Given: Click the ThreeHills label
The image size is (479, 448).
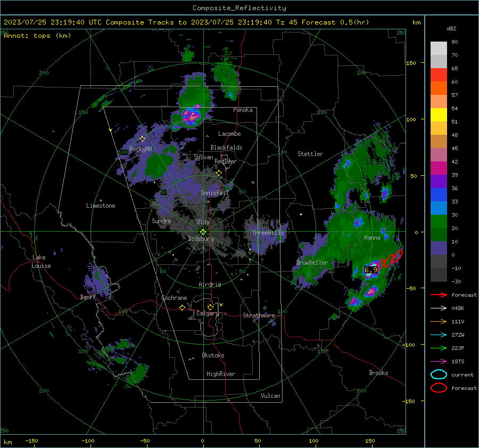Looking at the screenshot, I should click(268, 233).
